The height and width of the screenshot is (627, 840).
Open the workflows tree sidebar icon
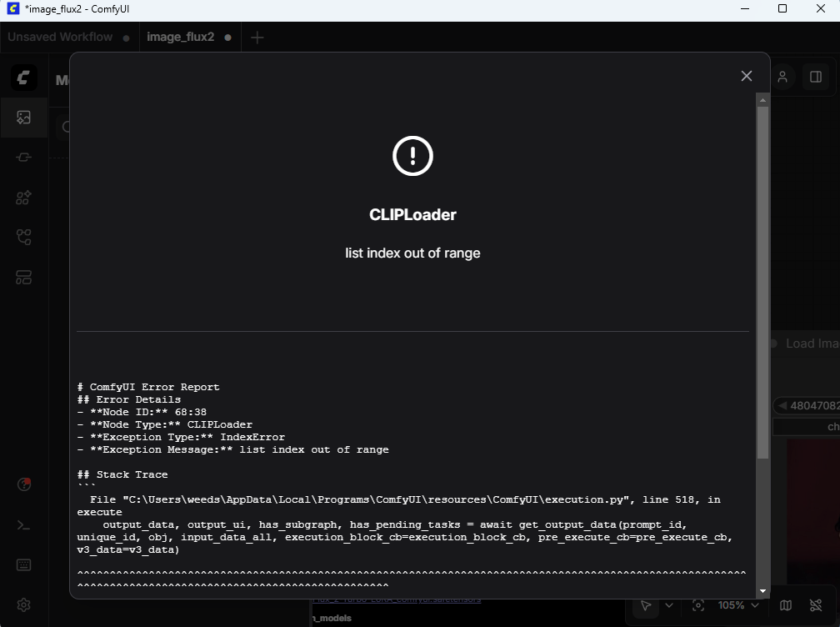click(x=23, y=238)
